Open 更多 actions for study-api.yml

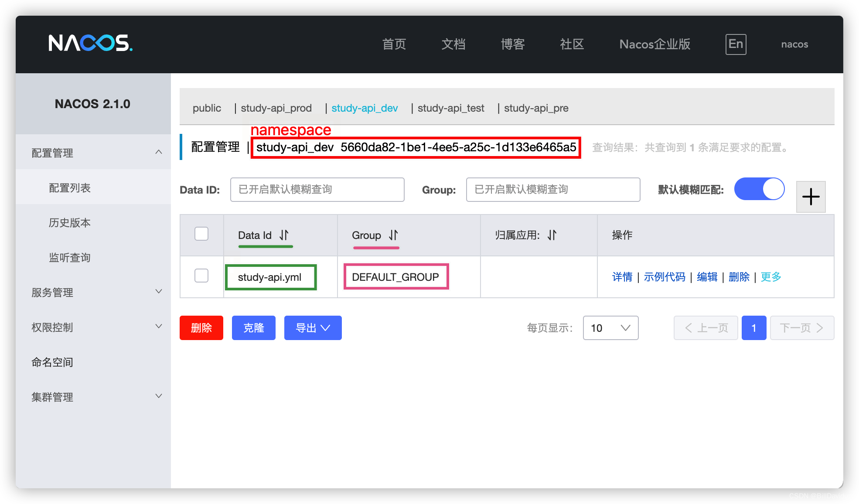pos(771,277)
